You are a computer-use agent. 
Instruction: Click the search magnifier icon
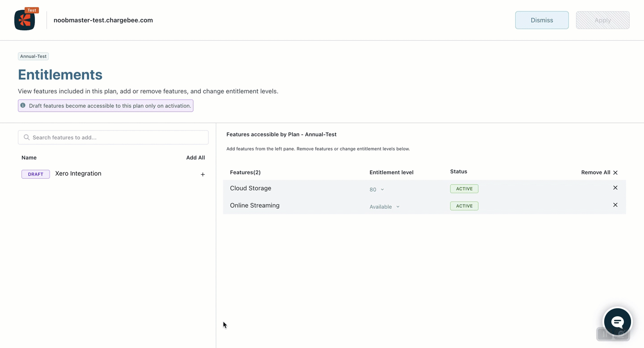tap(27, 138)
